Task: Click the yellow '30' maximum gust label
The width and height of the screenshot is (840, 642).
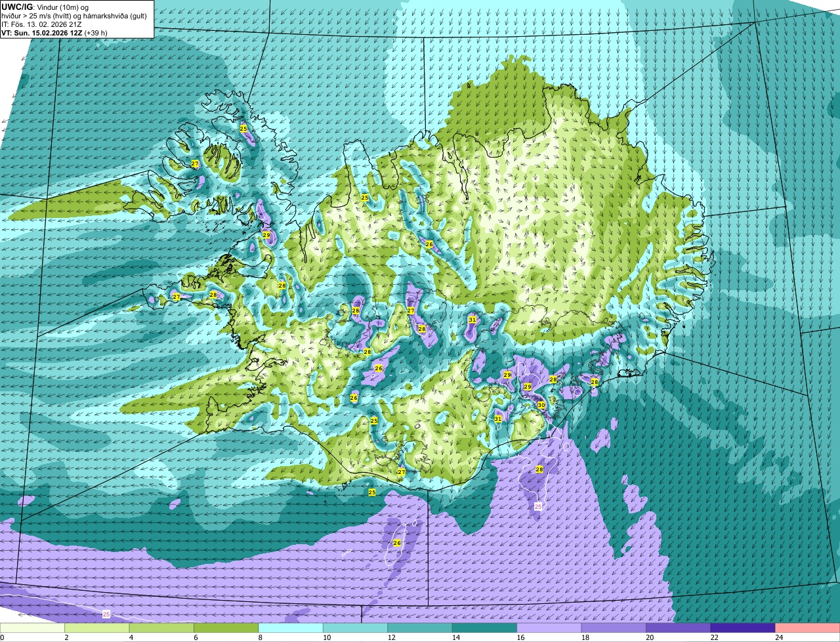Action: pos(541,406)
